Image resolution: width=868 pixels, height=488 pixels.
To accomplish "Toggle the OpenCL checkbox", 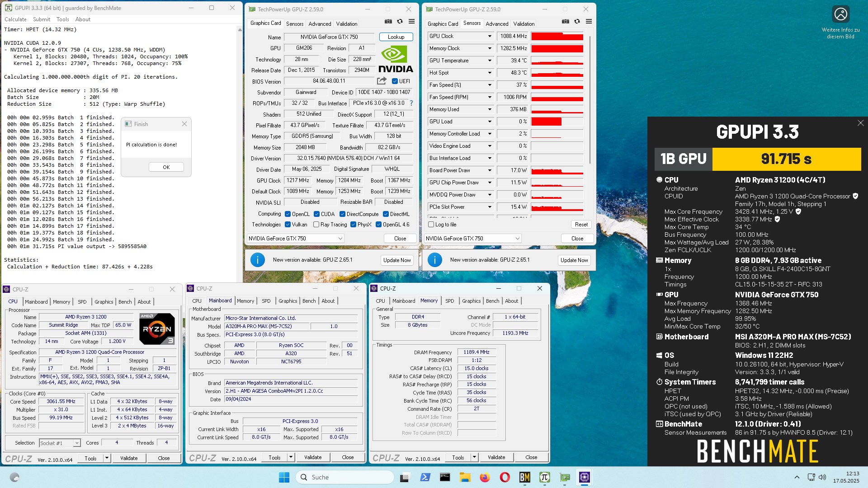I will [x=288, y=214].
